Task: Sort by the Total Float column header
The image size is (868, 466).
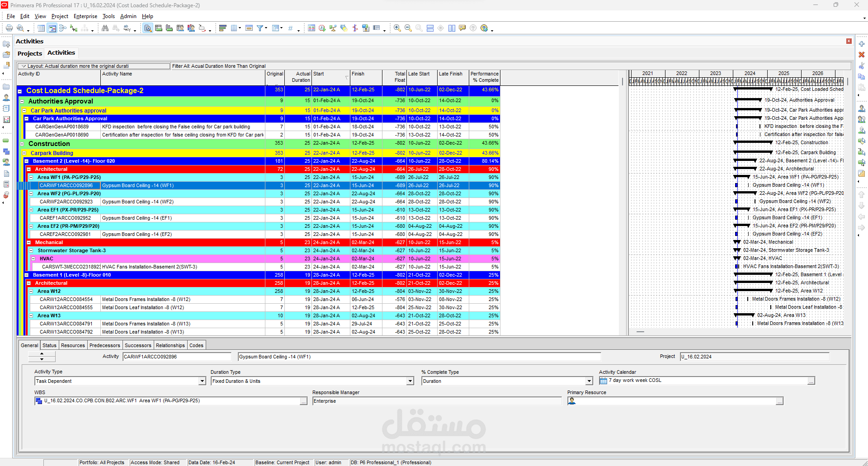Action: pos(394,77)
